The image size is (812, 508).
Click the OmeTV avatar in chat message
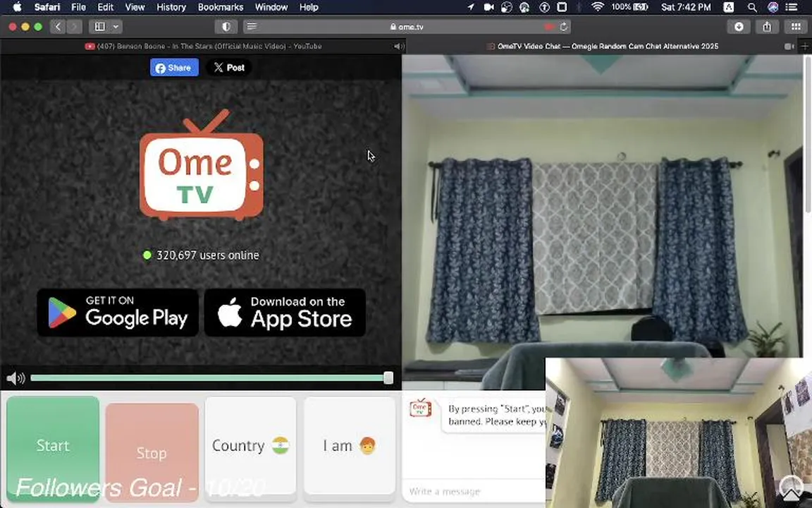coord(421,408)
